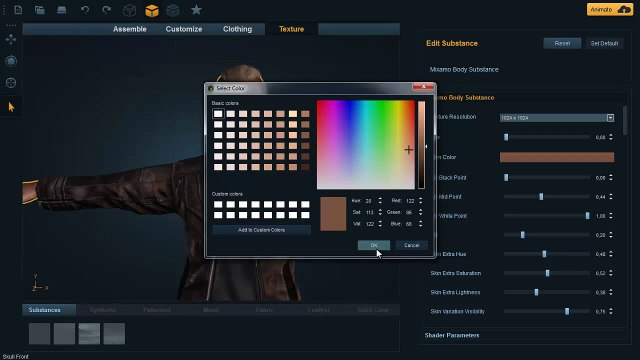Screen dimensions: 640x360
Task: Click the White Point 1.00 stepper
Action: tap(611, 216)
